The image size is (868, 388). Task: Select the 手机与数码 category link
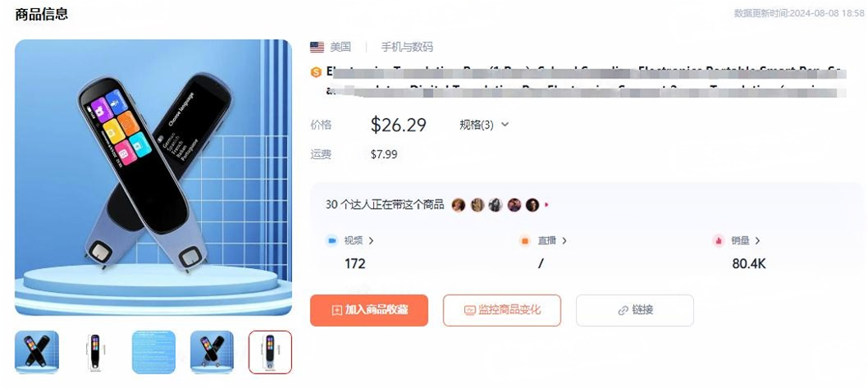point(407,48)
